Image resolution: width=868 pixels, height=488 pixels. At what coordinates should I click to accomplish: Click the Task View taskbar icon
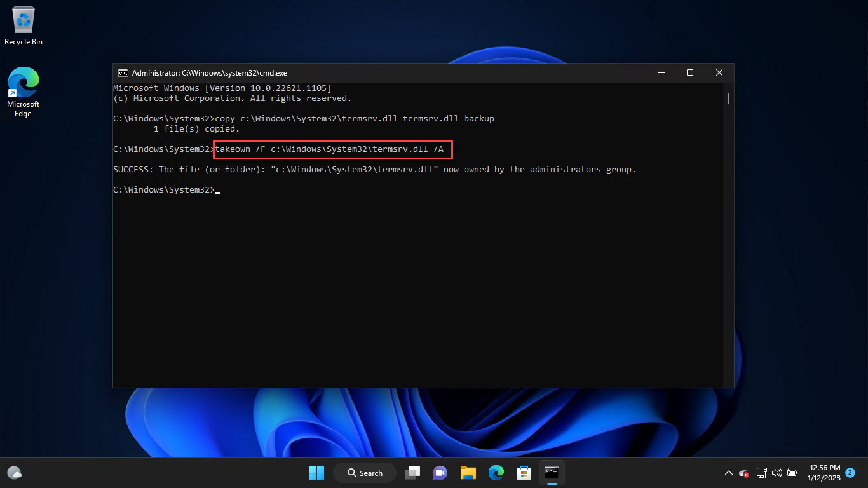click(413, 473)
